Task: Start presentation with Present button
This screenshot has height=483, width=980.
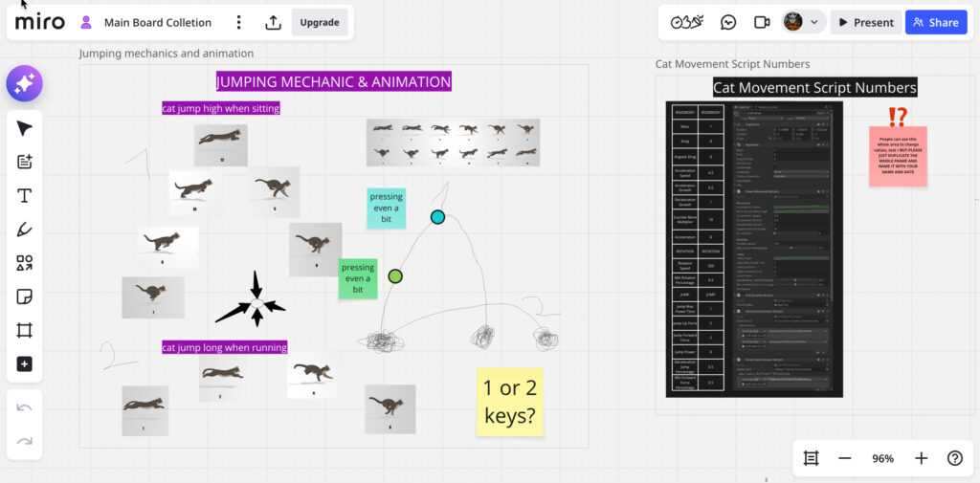Action: [866, 22]
